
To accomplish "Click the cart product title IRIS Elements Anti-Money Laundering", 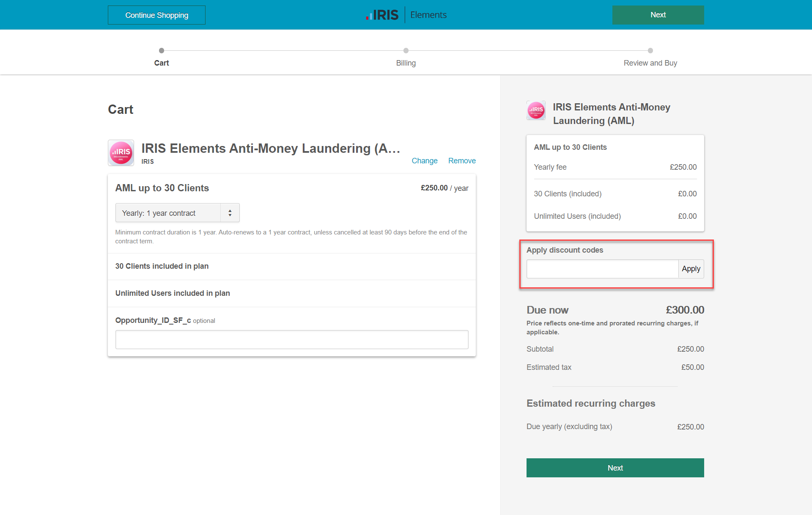I will (271, 149).
